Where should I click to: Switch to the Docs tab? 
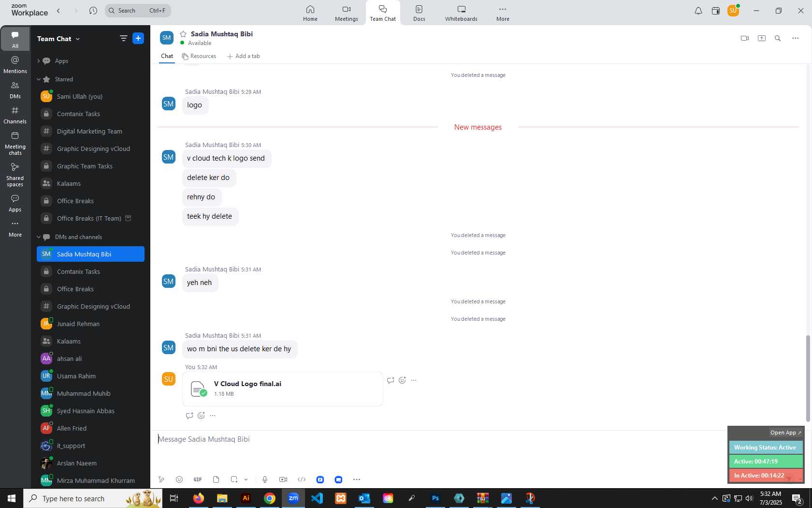[x=419, y=13]
